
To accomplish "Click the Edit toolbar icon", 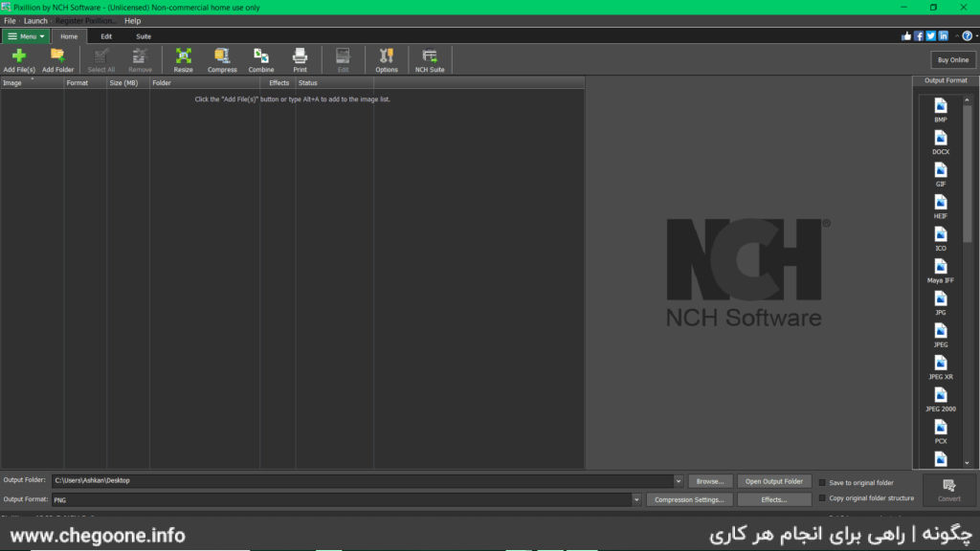I will tap(344, 60).
